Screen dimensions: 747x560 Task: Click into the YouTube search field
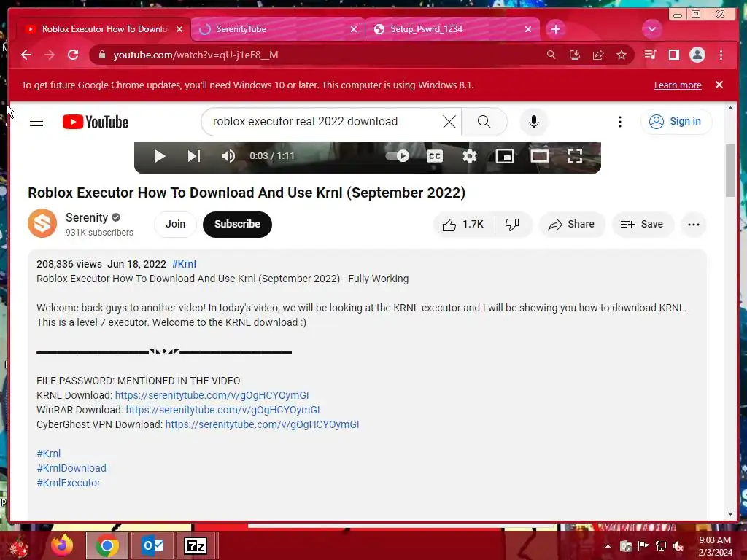[324, 122]
